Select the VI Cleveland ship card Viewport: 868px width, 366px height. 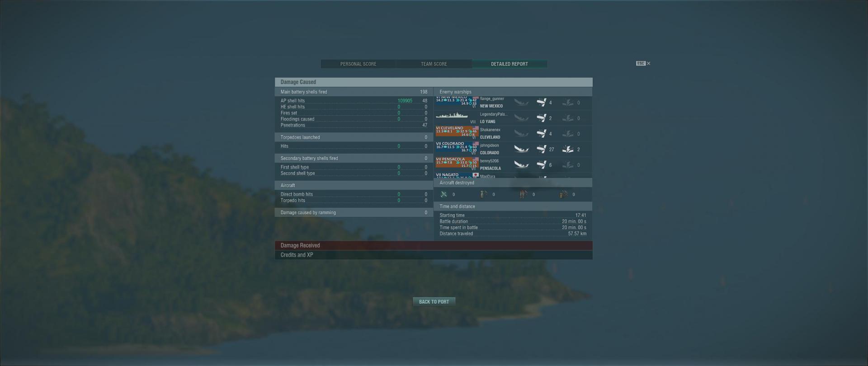[457, 131]
